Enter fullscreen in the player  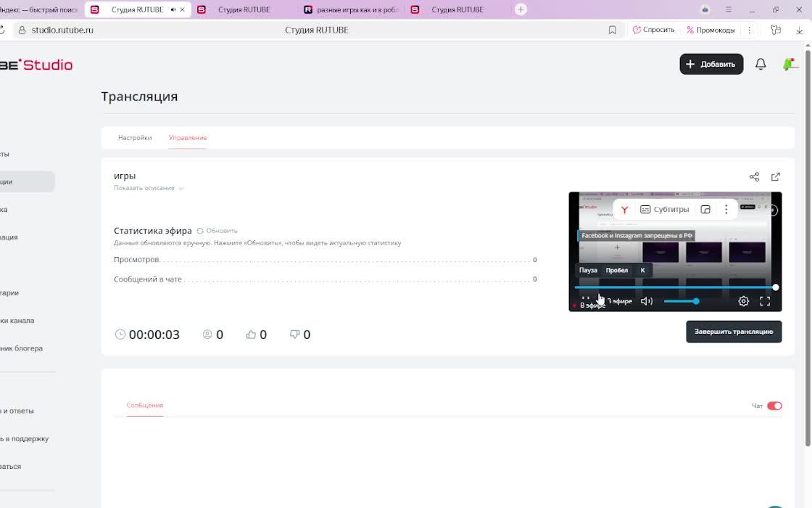pyautogui.click(x=765, y=301)
